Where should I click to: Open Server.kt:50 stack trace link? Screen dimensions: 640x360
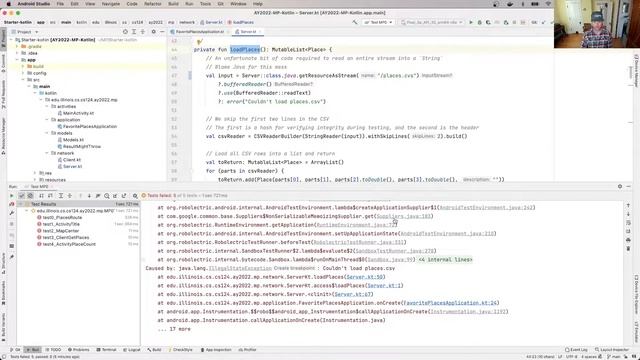point(364,277)
